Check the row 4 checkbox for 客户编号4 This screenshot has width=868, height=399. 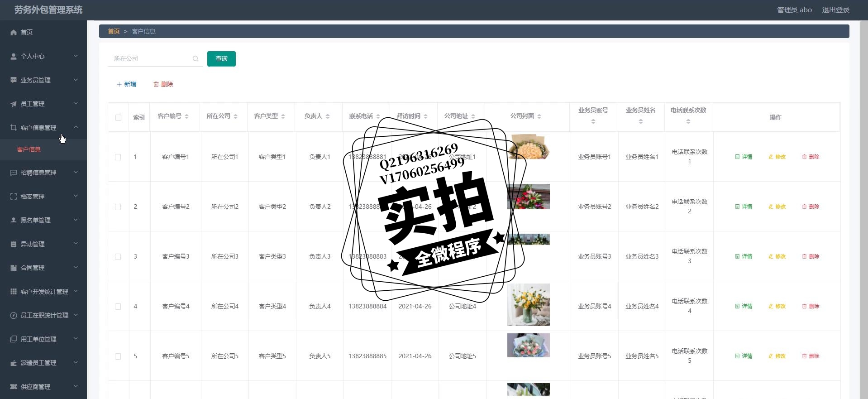pyautogui.click(x=118, y=307)
